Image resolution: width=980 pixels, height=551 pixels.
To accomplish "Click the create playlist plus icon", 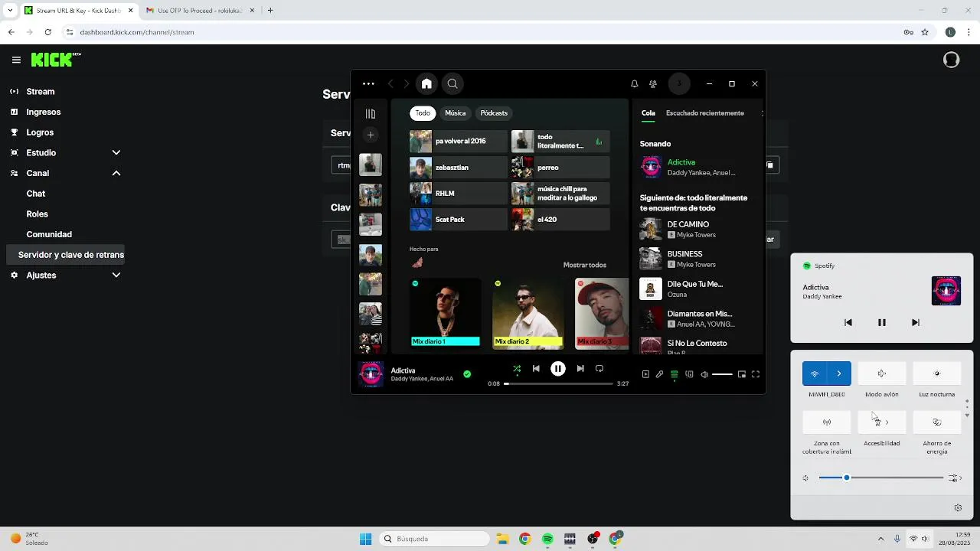I will 371,135.
